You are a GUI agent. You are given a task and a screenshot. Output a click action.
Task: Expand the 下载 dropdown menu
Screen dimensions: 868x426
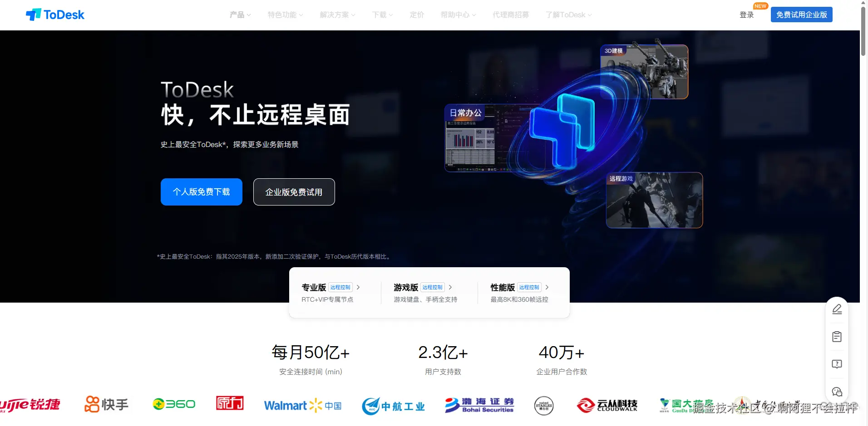383,15
